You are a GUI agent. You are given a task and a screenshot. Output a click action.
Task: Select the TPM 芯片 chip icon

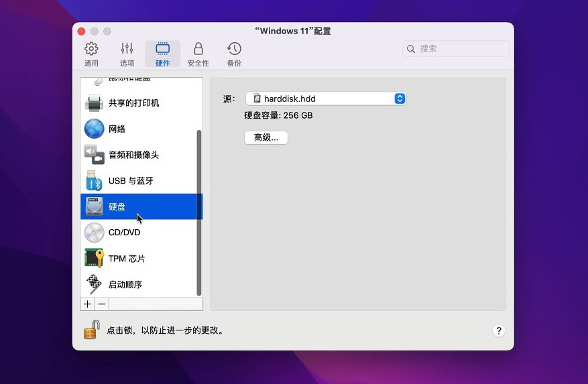tap(95, 259)
